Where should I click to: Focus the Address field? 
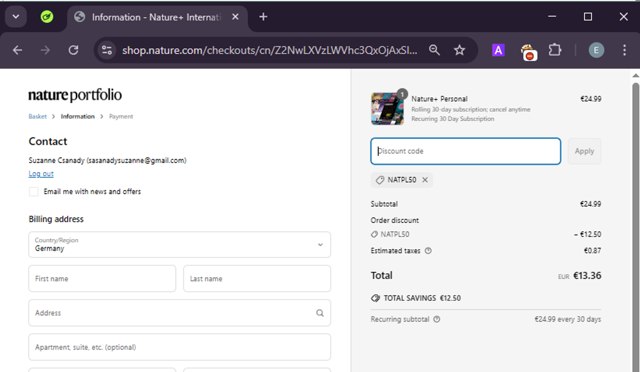point(180,313)
